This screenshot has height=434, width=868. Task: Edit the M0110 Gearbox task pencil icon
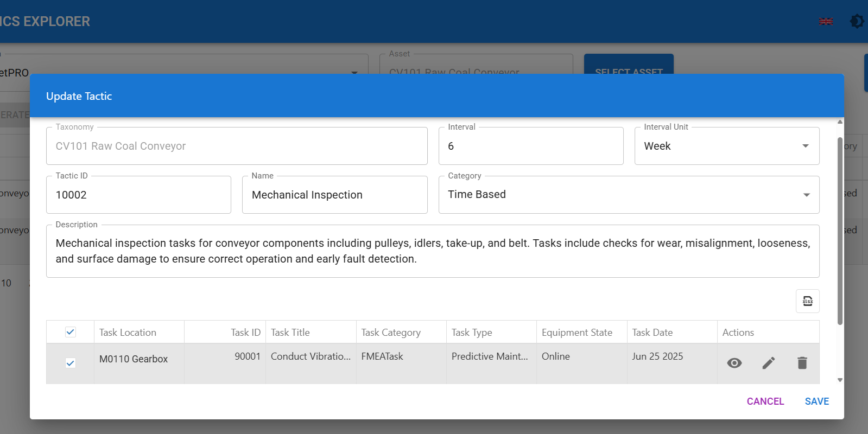[x=768, y=363]
